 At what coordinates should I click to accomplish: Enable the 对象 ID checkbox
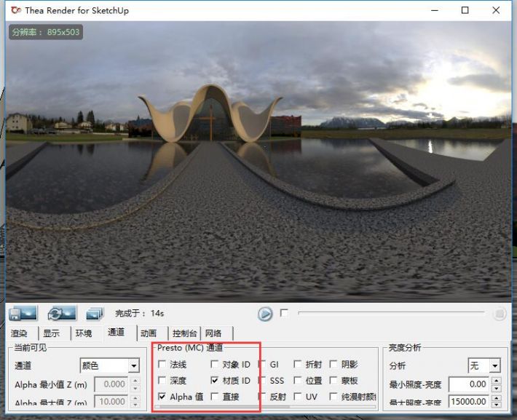coord(214,364)
